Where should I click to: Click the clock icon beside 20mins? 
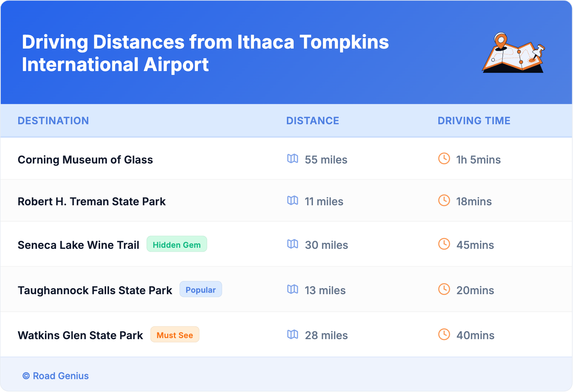click(x=444, y=290)
